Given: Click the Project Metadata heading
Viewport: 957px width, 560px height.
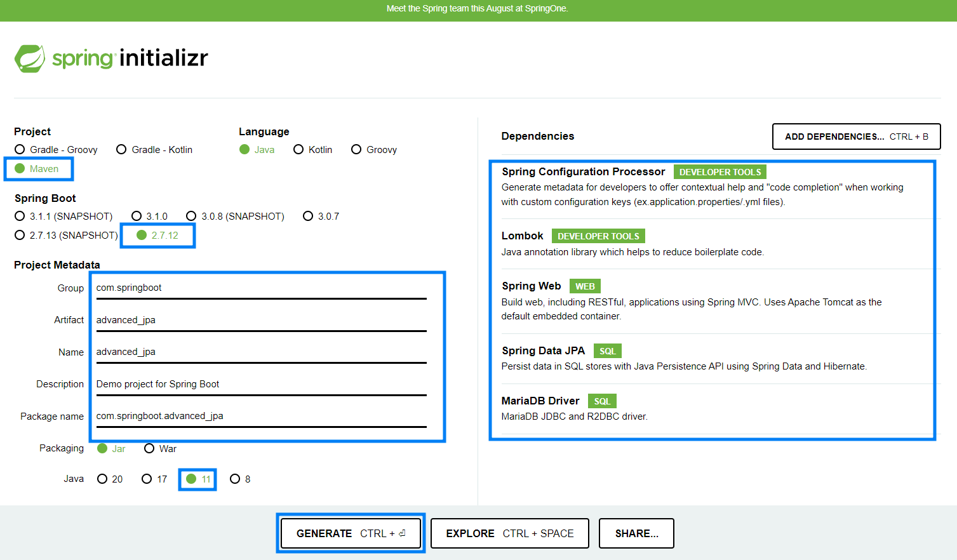Looking at the screenshot, I should tap(57, 265).
